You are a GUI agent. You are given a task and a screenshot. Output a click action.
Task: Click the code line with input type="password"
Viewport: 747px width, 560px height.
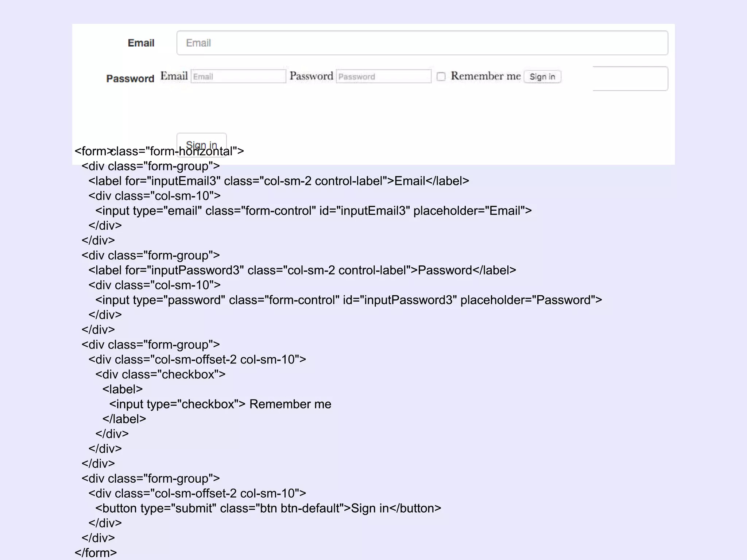point(349,300)
